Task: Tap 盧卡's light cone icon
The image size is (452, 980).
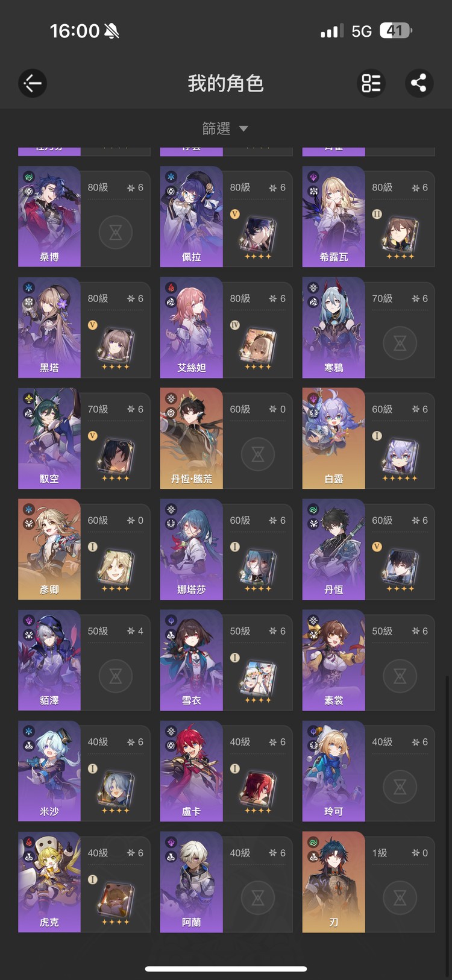Action: tap(257, 790)
